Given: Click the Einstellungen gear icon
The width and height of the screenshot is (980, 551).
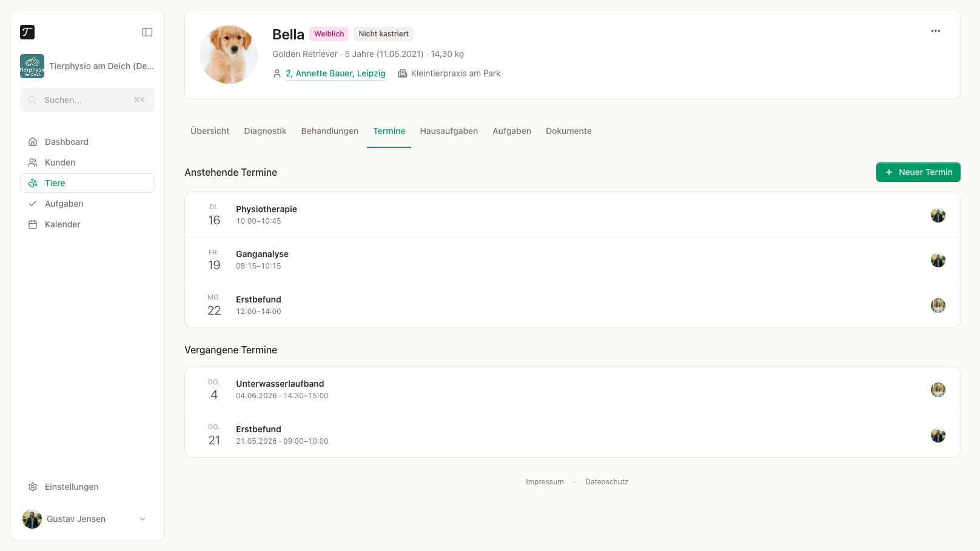Looking at the screenshot, I should click(x=33, y=487).
